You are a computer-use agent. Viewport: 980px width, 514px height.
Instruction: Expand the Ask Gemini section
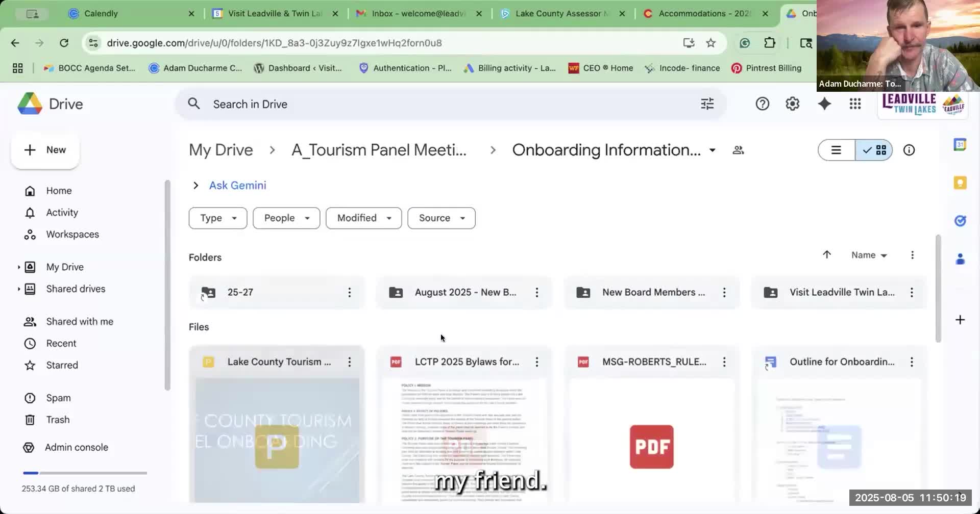tap(195, 185)
